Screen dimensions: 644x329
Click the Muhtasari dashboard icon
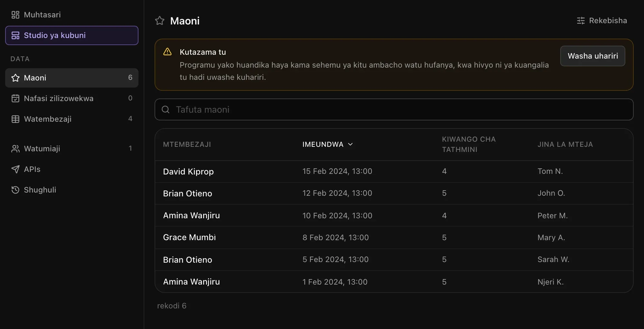pyautogui.click(x=15, y=15)
